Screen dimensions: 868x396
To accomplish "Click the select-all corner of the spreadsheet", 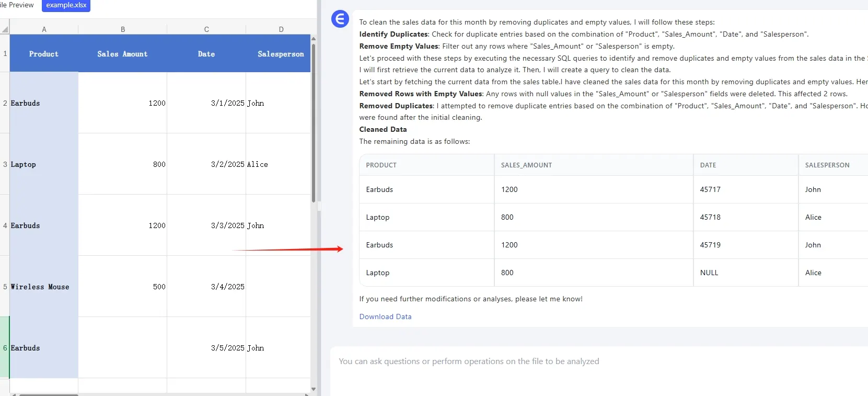I will pos(5,29).
